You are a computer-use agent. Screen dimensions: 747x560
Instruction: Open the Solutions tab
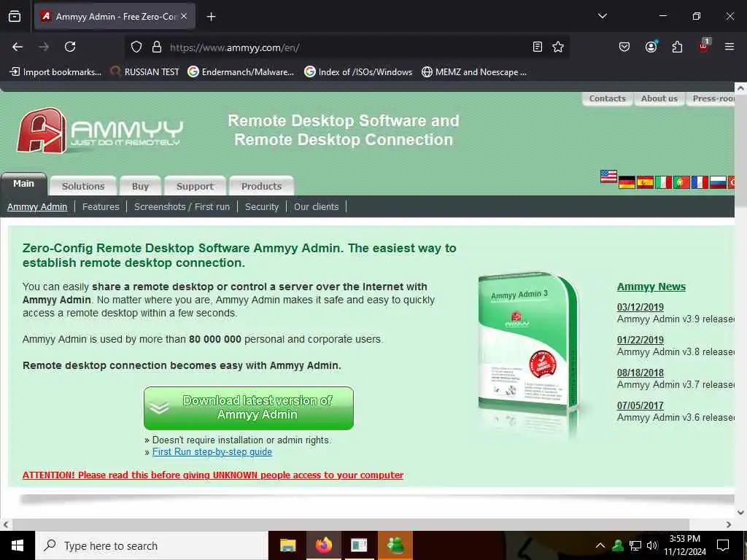coord(83,186)
